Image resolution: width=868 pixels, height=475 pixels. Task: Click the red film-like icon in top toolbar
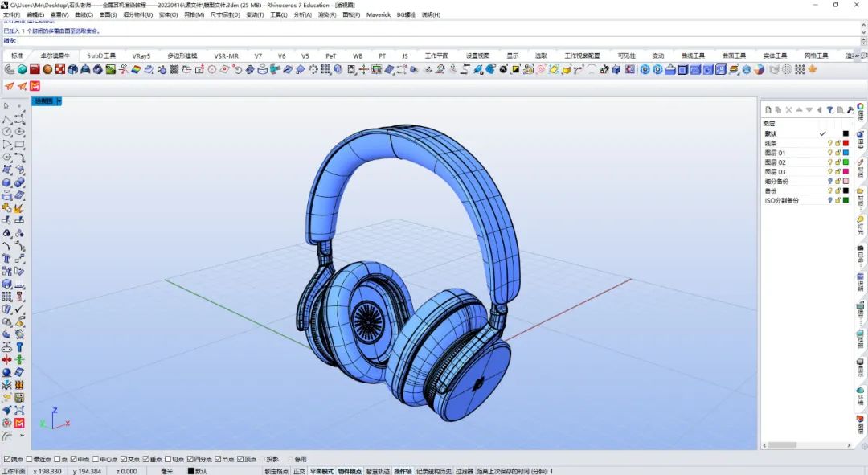pos(35,69)
